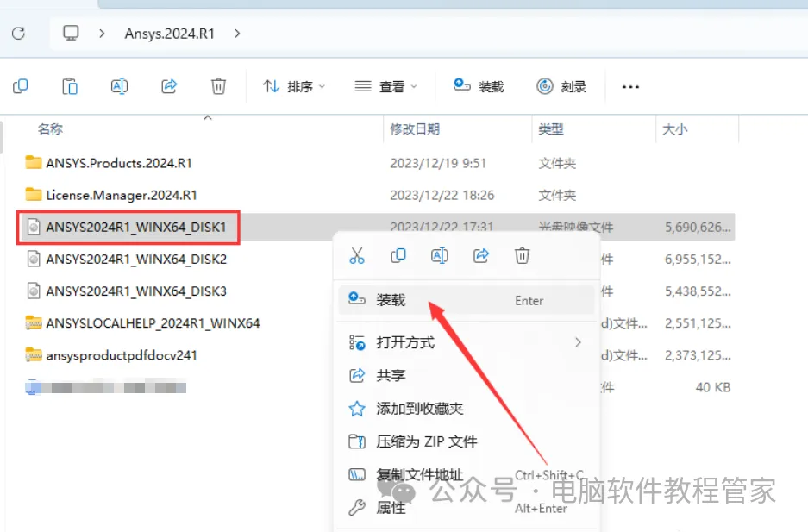Image resolution: width=808 pixels, height=532 pixels.
Task: Click the 刻录 burn toolbar button
Action: (x=561, y=86)
